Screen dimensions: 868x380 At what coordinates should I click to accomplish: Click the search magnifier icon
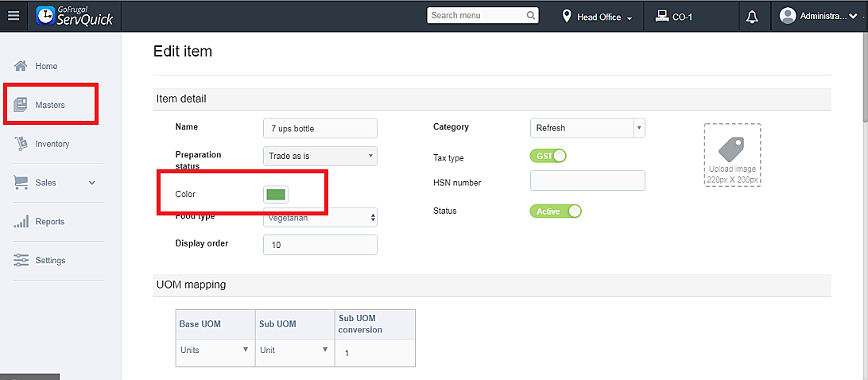click(531, 15)
